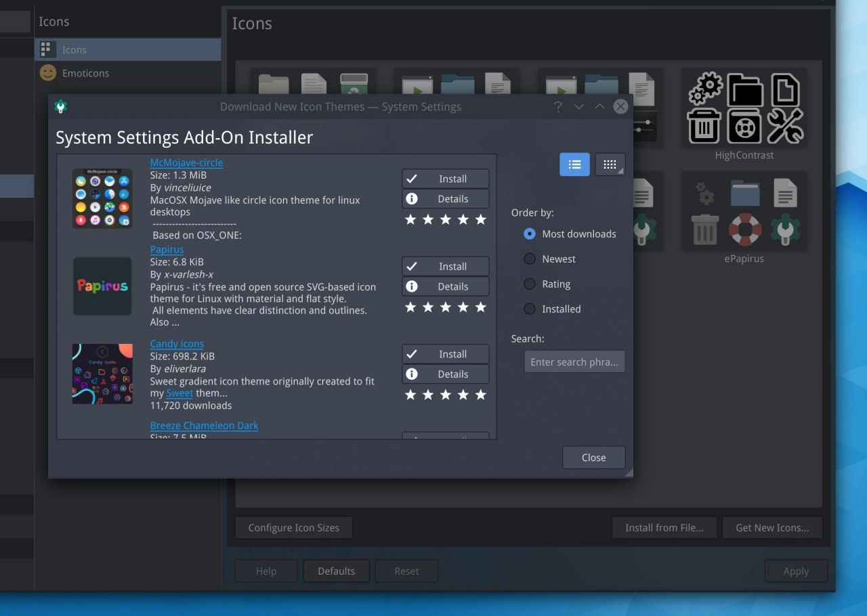Click the Help button in System Settings
This screenshot has width=867, height=616.
tap(266, 571)
